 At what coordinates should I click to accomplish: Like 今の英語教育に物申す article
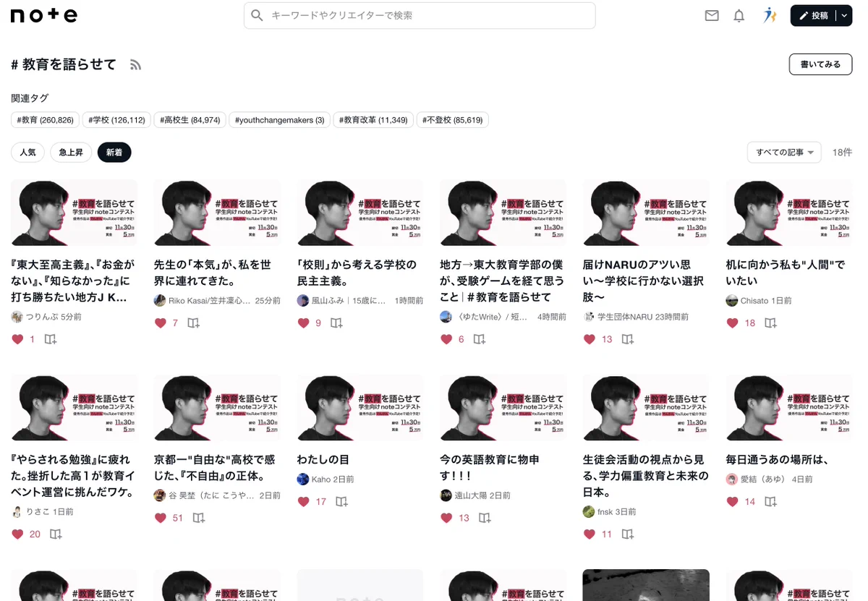446,518
